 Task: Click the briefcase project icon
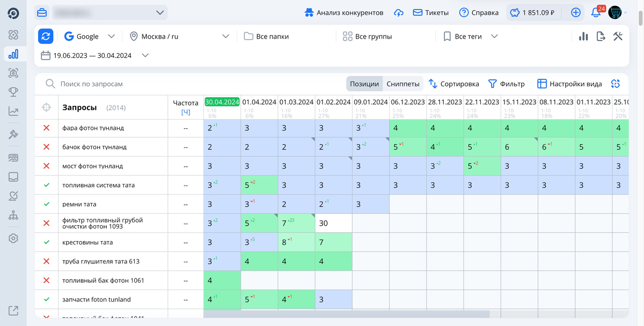pyautogui.click(x=42, y=12)
